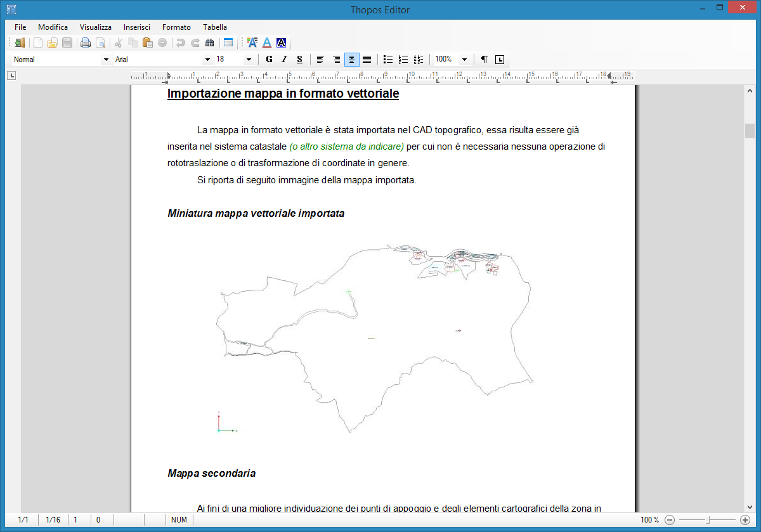This screenshot has height=532, width=761.
Task: Redo the last undone action
Action: (195, 43)
